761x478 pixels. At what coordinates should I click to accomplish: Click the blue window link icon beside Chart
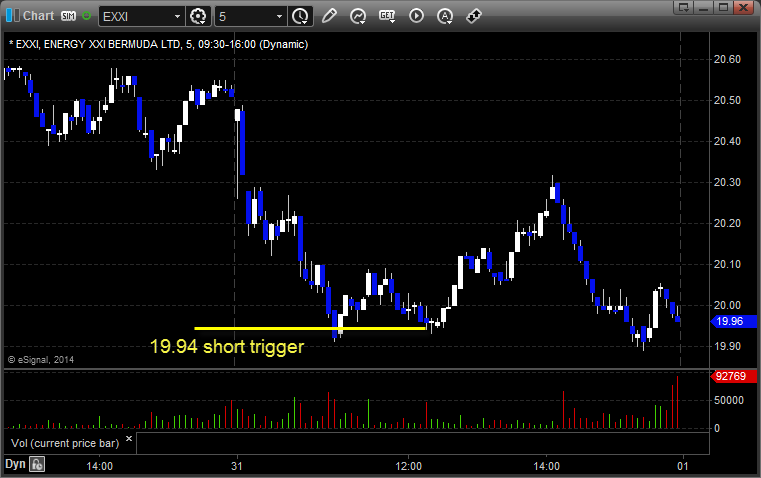click(13, 16)
